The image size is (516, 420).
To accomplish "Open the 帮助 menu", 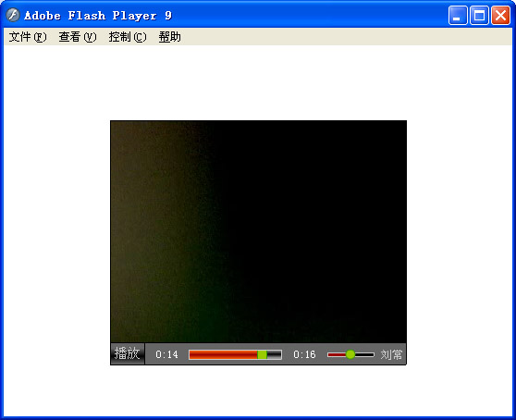I will (x=170, y=37).
